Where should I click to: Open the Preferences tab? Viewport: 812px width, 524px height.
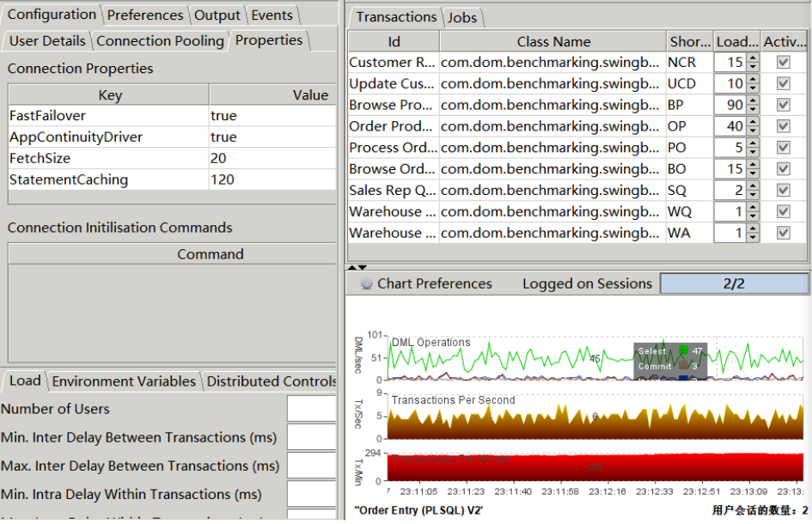click(145, 15)
